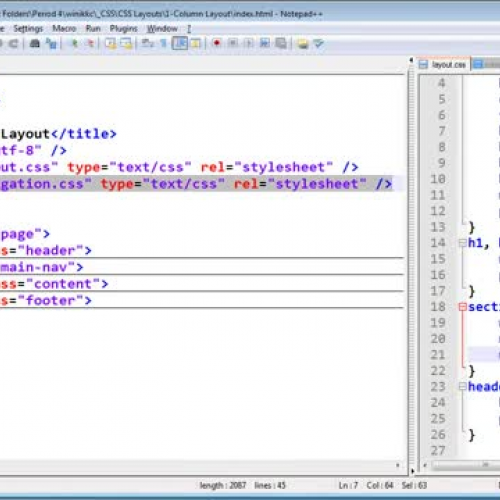The height and width of the screenshot is (500, 500).
Task: Click the top arrow on the view splitter
Action: [x=411, y=60]
